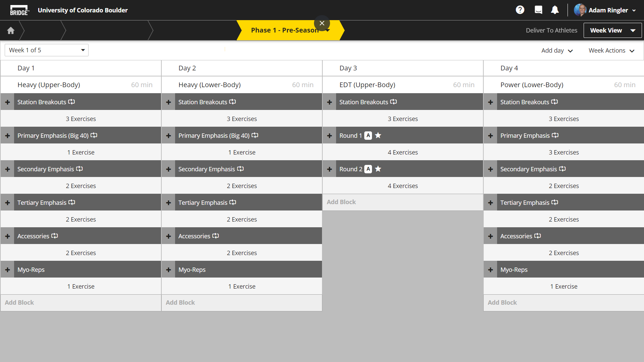Viewport: 644px width, 362px height.
Task: Open the Week View dropdown
Action: [612, 31]
